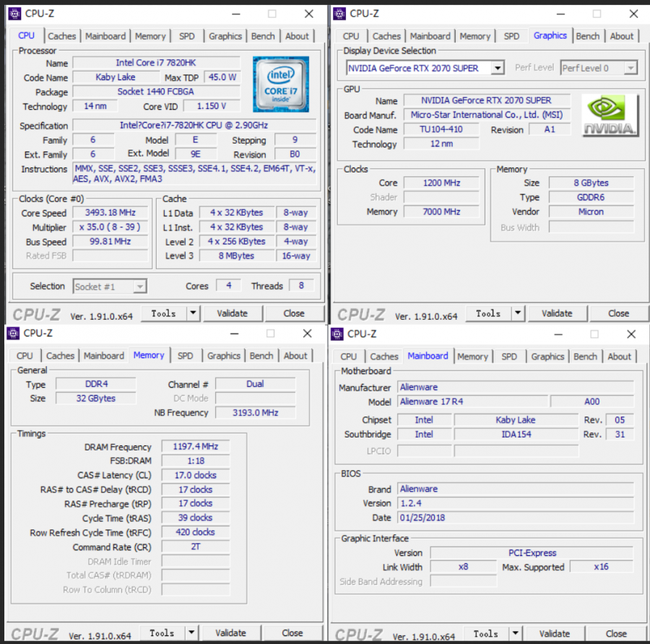The width and height of the screenshot is (650, 644).
Task: Click GPU Code Name value TU104-410
Action: [441, 129]
